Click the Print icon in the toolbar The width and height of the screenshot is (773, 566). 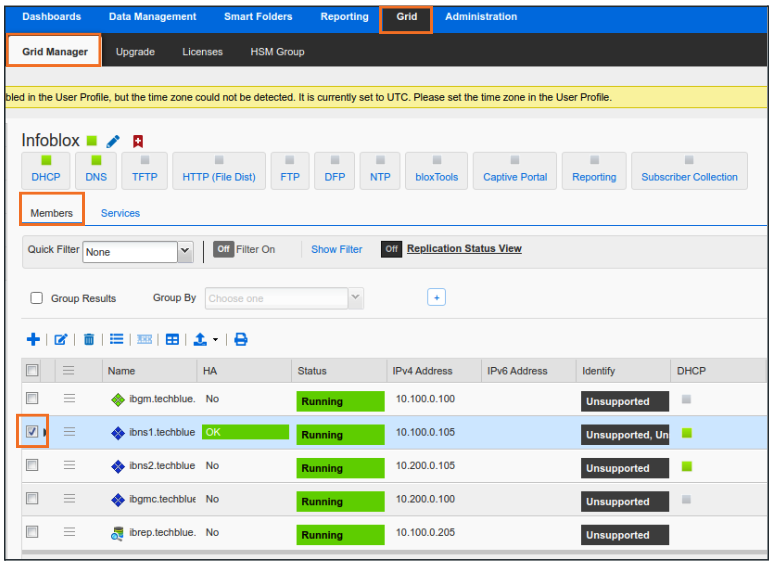click(241, 340)
